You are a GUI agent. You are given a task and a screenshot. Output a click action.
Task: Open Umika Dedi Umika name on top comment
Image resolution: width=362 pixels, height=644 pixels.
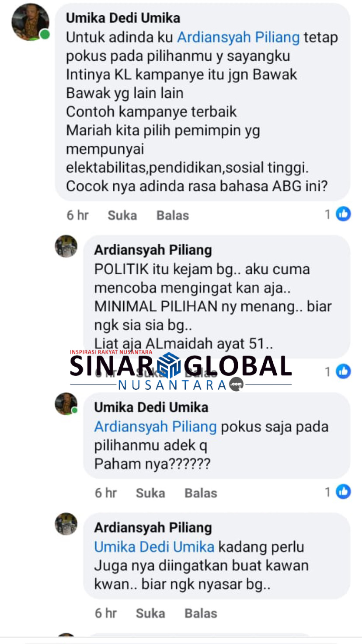pos(123,18)
